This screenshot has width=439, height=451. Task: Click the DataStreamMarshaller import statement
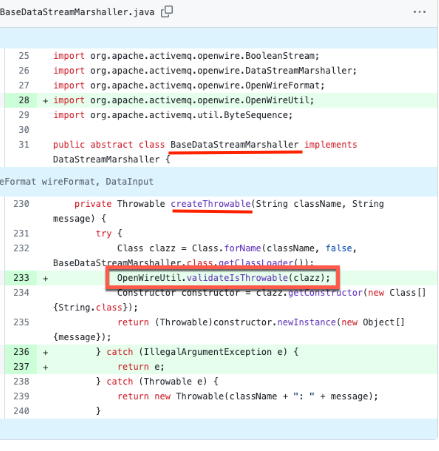(205, 71)
